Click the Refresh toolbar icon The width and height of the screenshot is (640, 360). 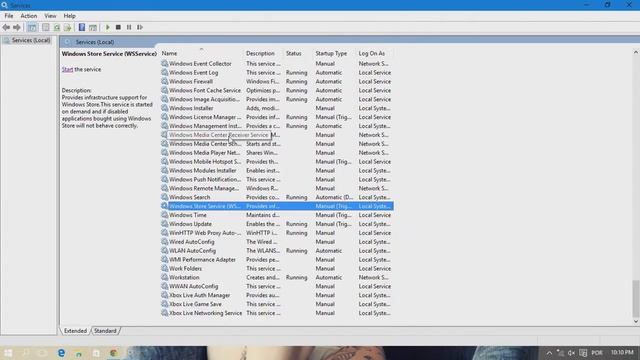click(57, 27)
